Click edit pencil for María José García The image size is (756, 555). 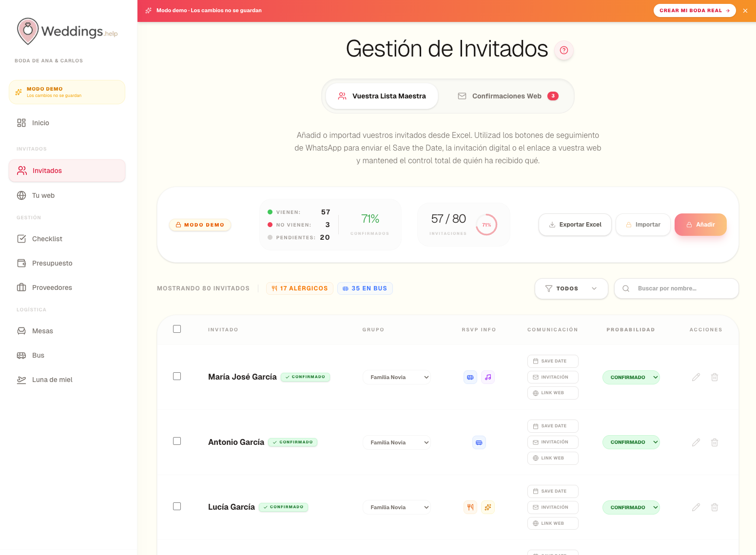[x=696, y=377]
